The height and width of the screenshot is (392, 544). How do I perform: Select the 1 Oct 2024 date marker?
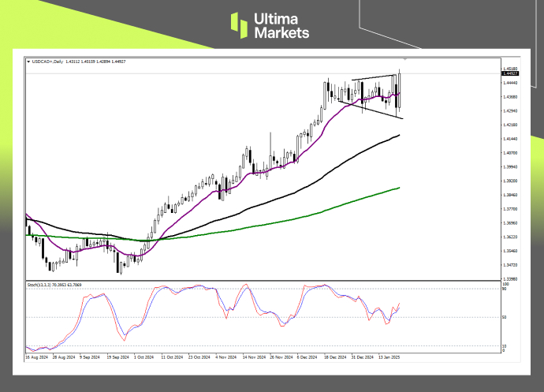coord(145,357)
